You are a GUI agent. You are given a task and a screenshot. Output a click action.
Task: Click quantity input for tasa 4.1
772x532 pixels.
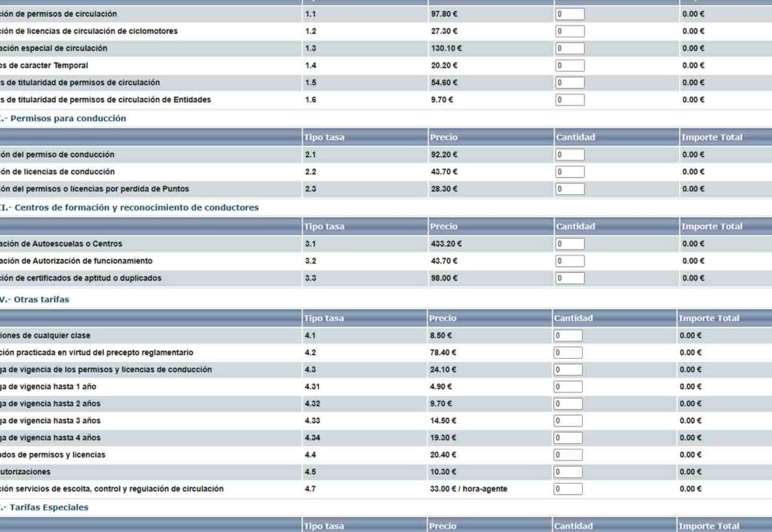568,336
